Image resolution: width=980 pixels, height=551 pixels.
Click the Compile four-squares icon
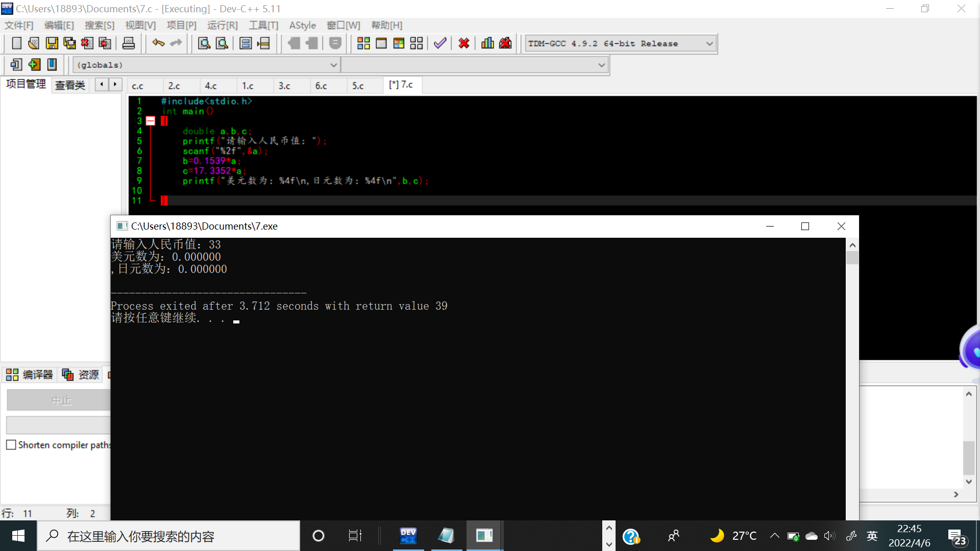(x=363, y=43)
